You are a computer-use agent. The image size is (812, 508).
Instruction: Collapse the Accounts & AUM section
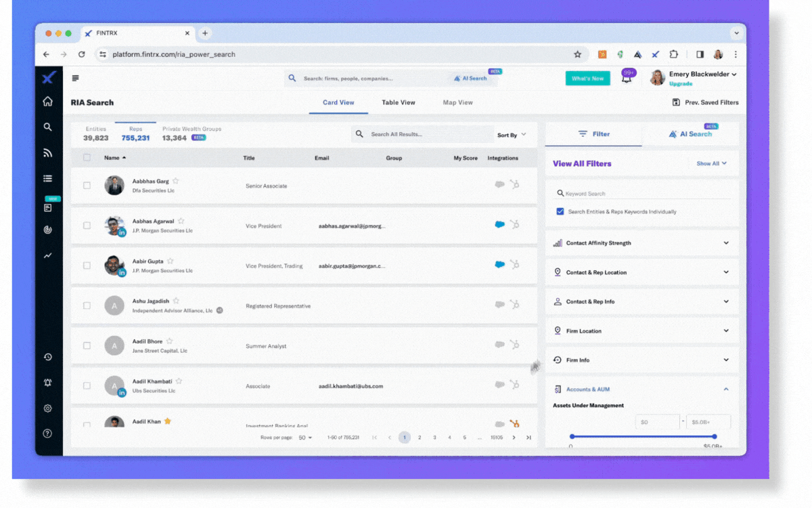[726, 389]
